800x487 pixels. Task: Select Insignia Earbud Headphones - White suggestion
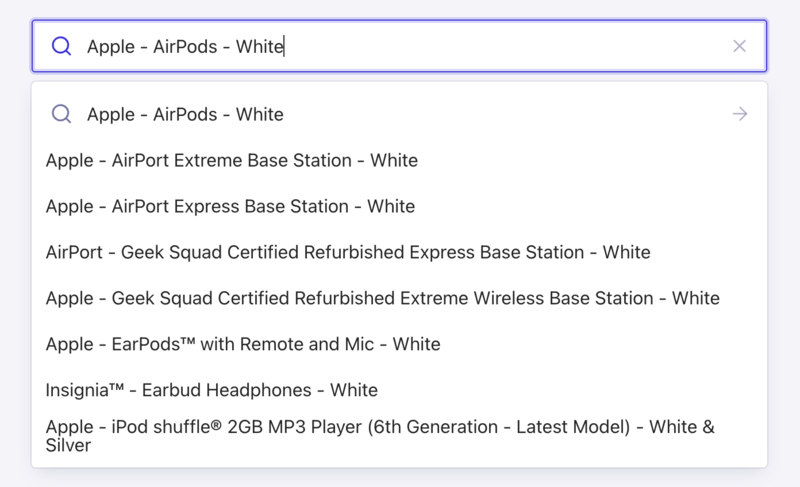tap(212, 390)
